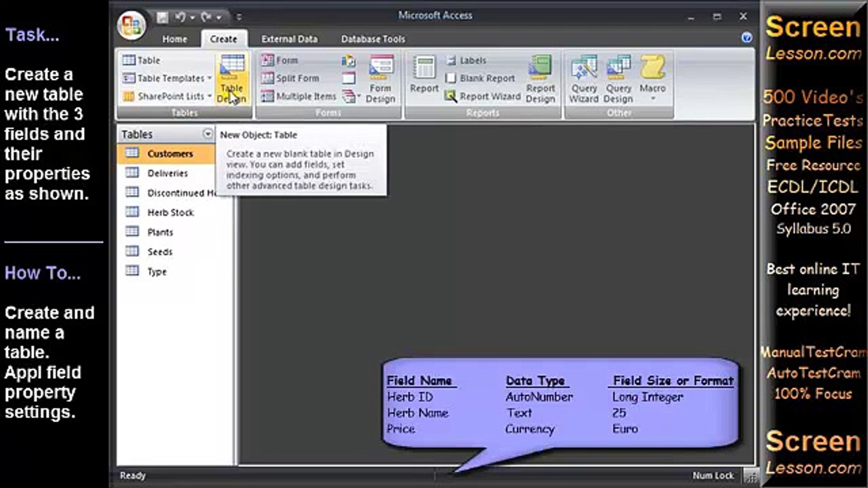This screenshot has width=868, height=488.
Task: Select the Herb Stock table
Action: coord(170,212)
